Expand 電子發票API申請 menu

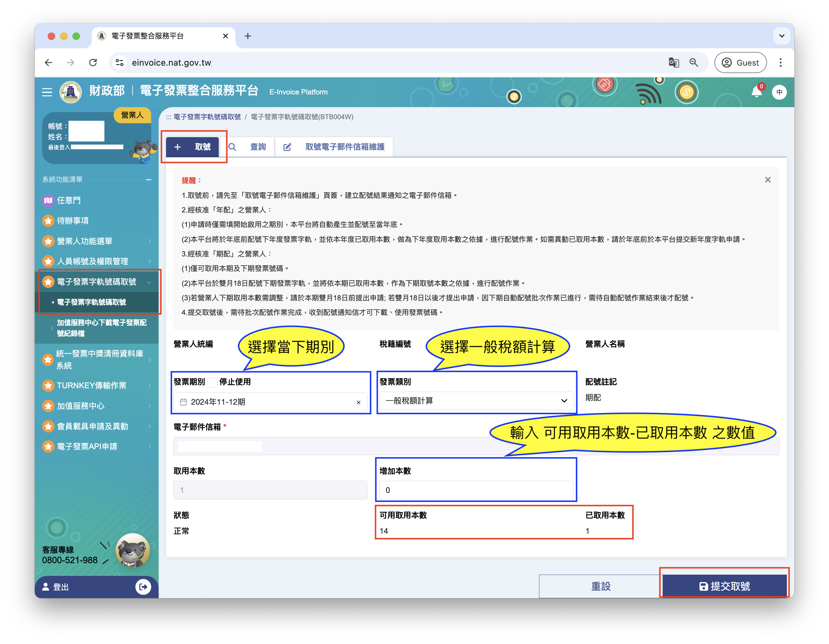pyautogui.click(x=97, y=446)
